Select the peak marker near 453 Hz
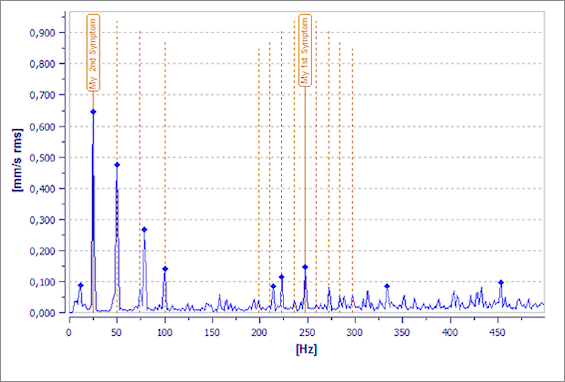 click(501, 282)
